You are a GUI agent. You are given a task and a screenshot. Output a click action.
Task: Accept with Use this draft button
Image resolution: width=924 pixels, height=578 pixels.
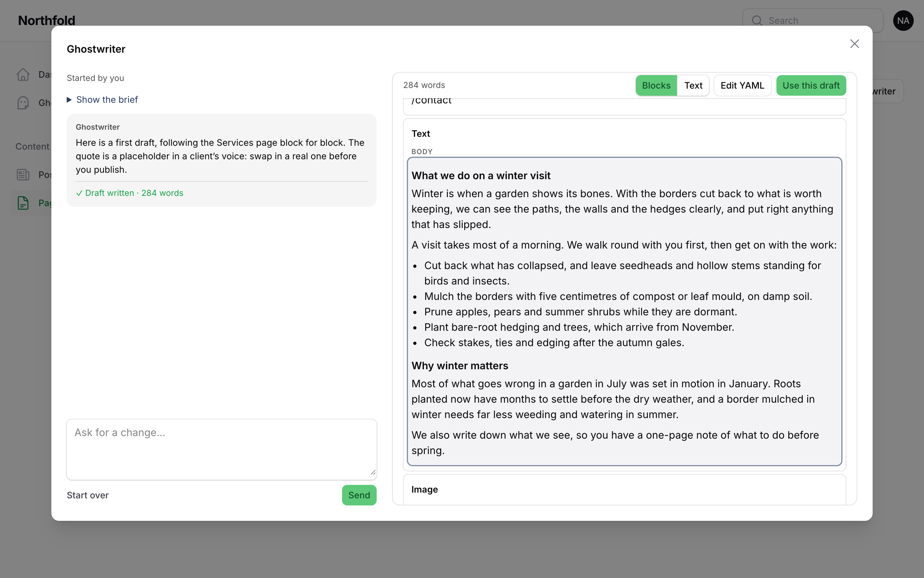[x=811, y=85]
